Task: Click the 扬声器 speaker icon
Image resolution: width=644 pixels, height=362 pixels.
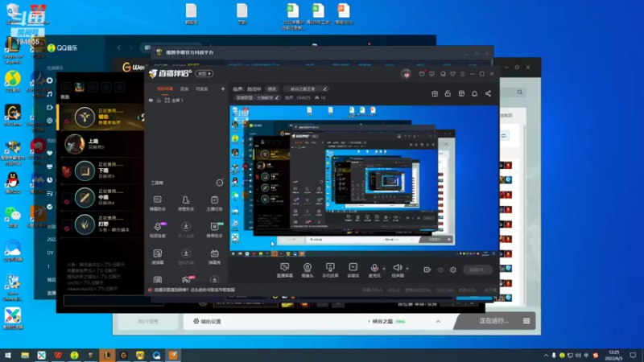Action: pyautogui.click(x=397, y=268)
